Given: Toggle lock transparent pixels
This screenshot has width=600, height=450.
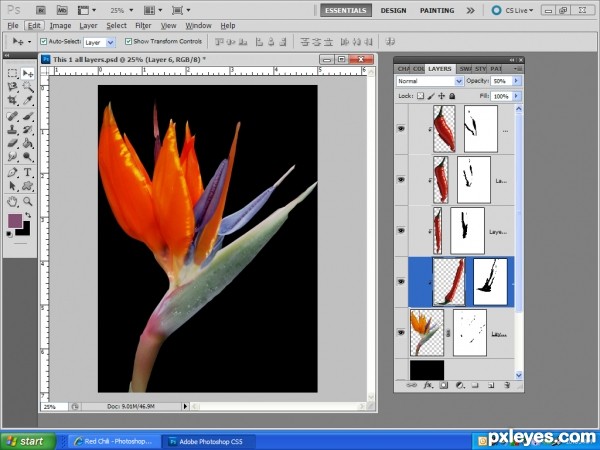Looking at the screenshot, I should [420, 96].
